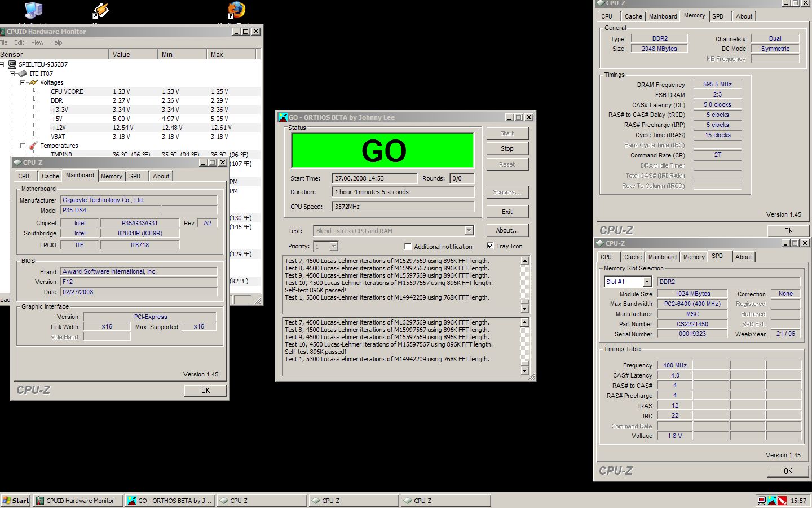Click the Part Number value CS2221450
The width and height of the screenshot is (812, 508).
point(692,324)
